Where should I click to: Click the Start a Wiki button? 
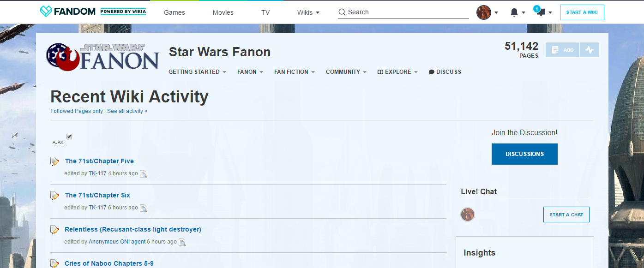(582, 12)
